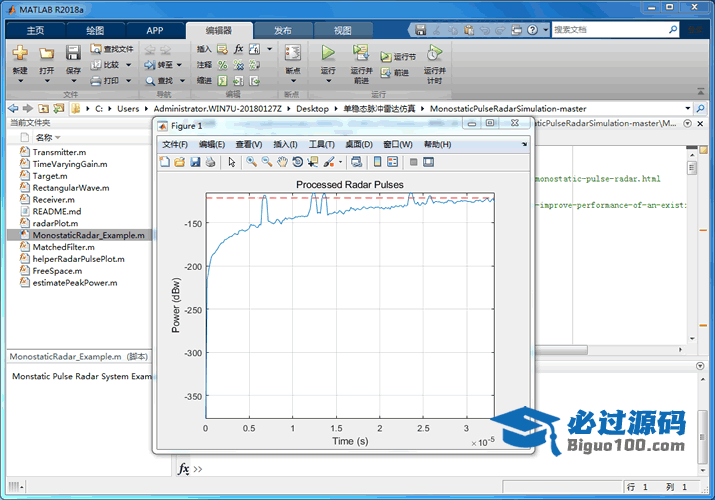Select README.md in file list
715x500 pixels.
(x=57, y=211)
